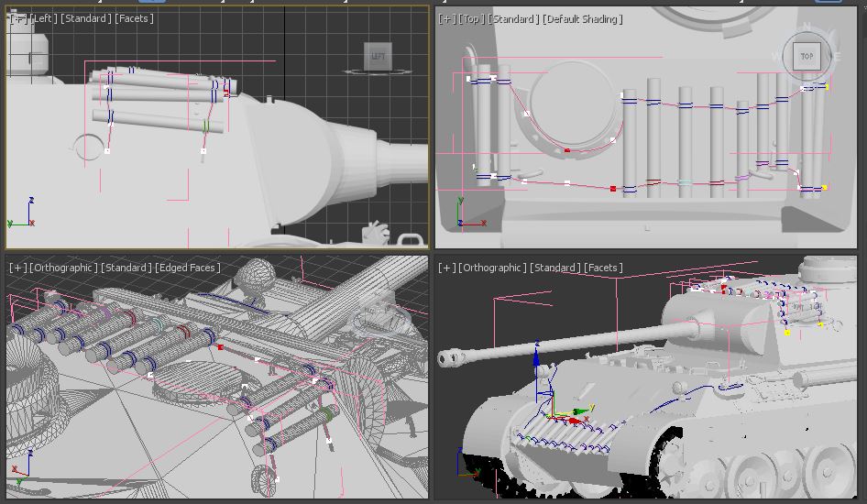Open the [+] menu of the Left viewport
The image size is (867, 504).
pyautogui.click(x=17, y=18)
